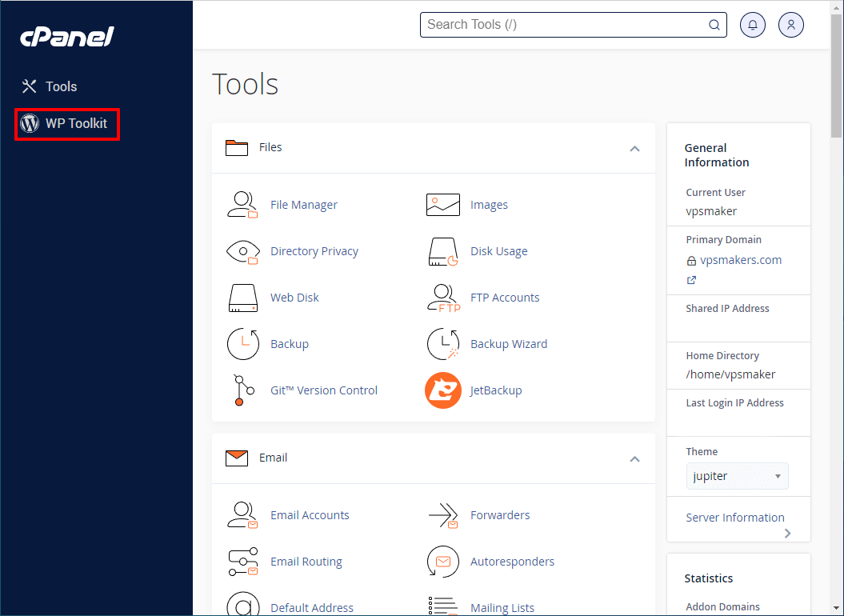The width and height of the screenshot is (844, 616).
Task: Click the FTP Accounts icon
Action: point(443,298)
